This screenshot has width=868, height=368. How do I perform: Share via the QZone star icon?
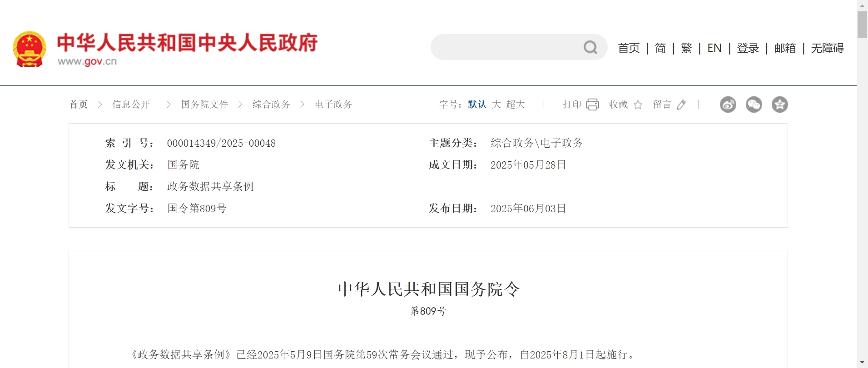(779, 104)
